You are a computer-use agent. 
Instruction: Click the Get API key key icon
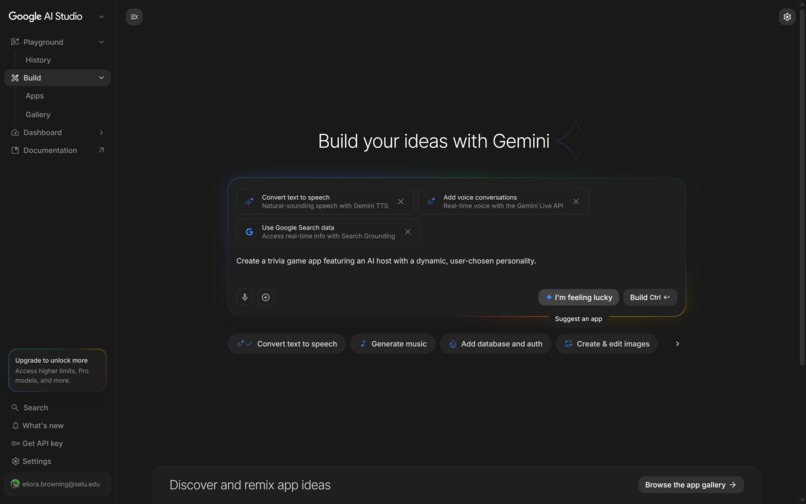pos(15,443)
